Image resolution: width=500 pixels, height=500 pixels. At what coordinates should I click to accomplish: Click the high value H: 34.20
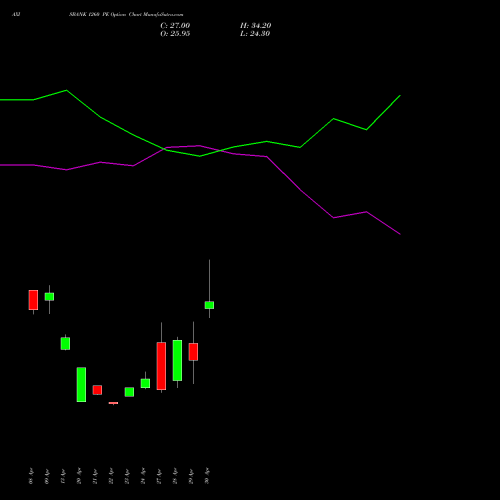(x=255, y=26)
